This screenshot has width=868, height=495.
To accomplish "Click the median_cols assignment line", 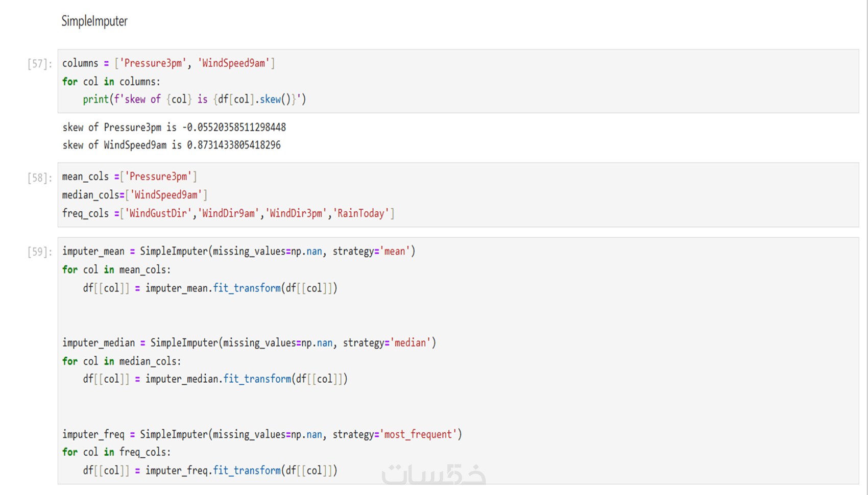I will click(134, 195).
